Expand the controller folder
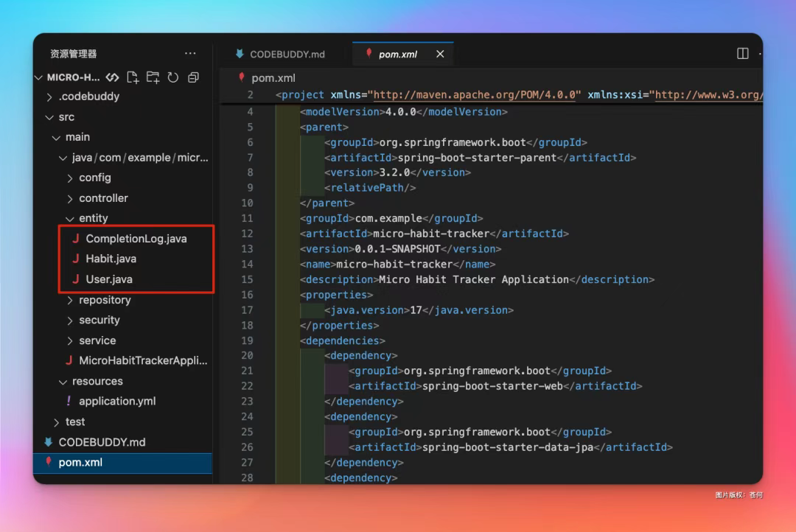The image size is (796, 532). click(x=103, y=198)
